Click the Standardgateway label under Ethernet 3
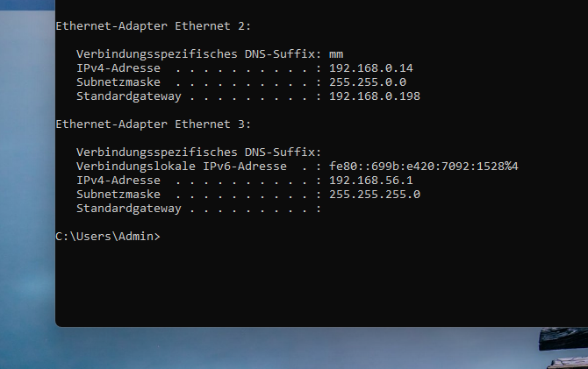The height and width of the screenshot is (369, 588). click(129, 209)
